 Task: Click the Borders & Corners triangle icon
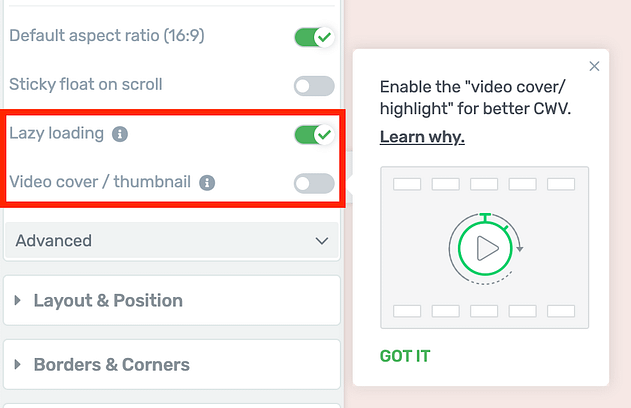click(x=17, y=365)
